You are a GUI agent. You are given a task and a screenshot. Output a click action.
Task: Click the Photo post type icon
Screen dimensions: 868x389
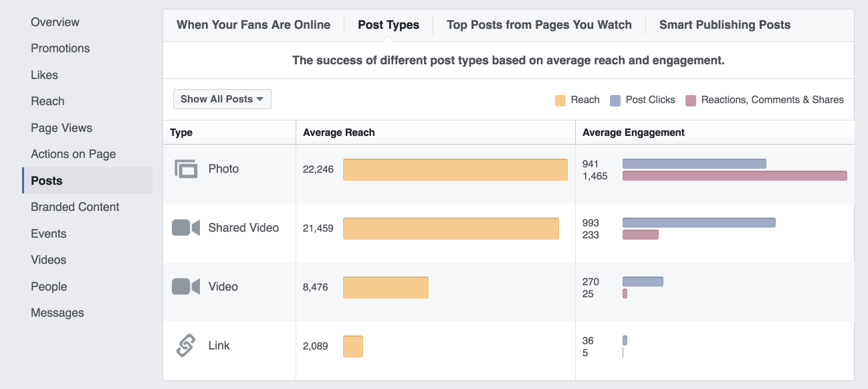[x=187, y=169]
